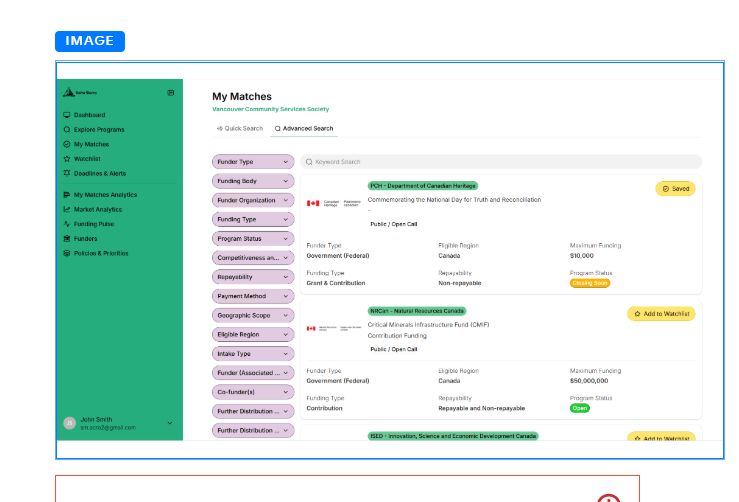This screenshot has width=739, height=502.
Task: Open Market Analytics in sidebar
Action: 93,209
